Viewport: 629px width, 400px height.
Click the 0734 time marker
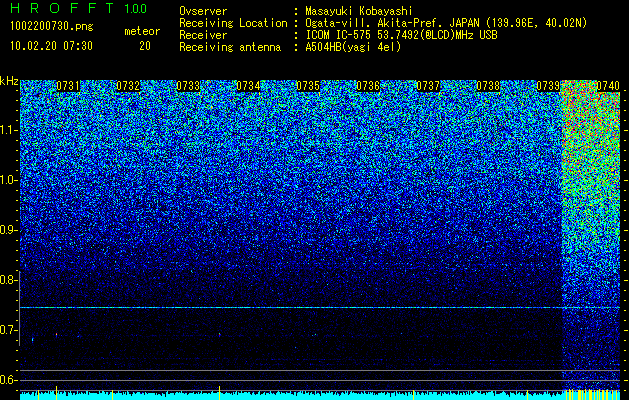(248, 86)
